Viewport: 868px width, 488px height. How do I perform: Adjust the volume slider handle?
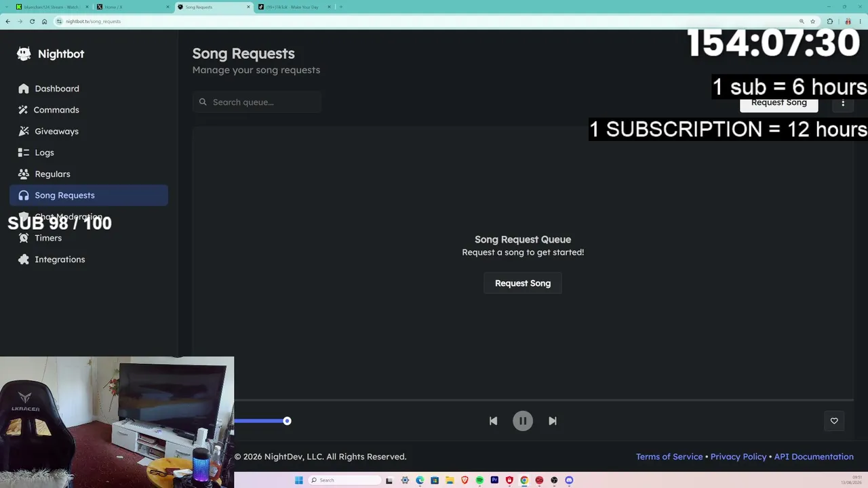tap(287, 421)
